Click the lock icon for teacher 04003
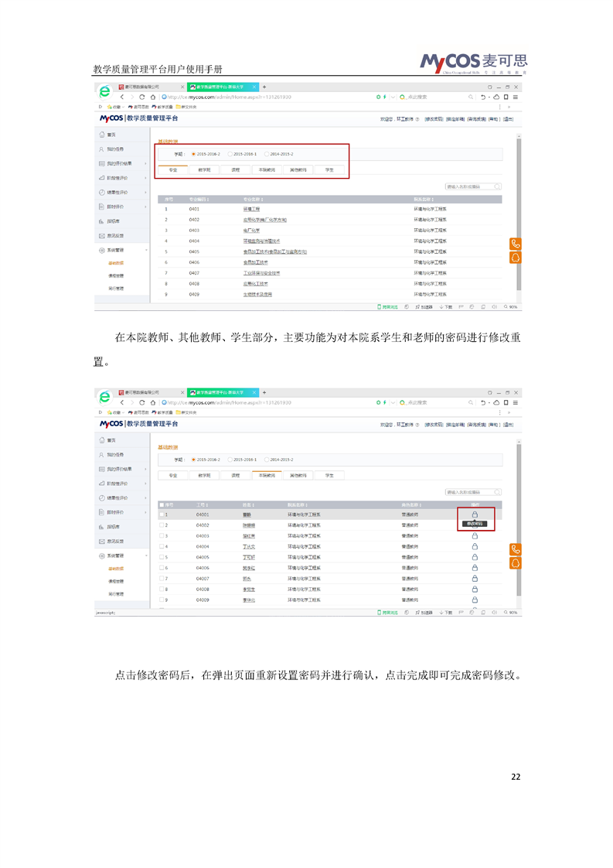 [475, 536]
